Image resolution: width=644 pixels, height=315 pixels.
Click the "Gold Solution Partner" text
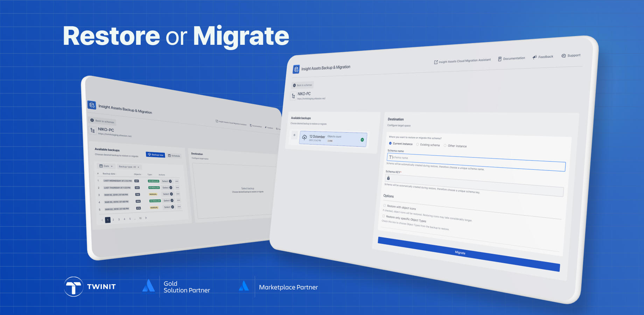(x=187, y=287)
